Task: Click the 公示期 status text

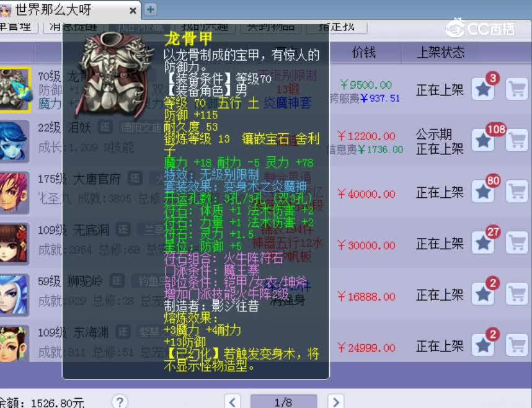Action: pos(434,135)
